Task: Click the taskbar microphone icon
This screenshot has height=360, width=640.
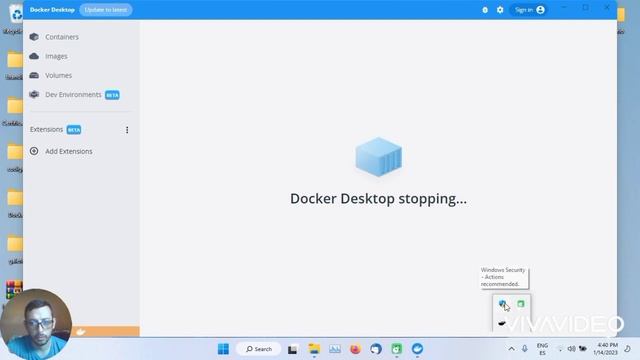Action: 525,349
